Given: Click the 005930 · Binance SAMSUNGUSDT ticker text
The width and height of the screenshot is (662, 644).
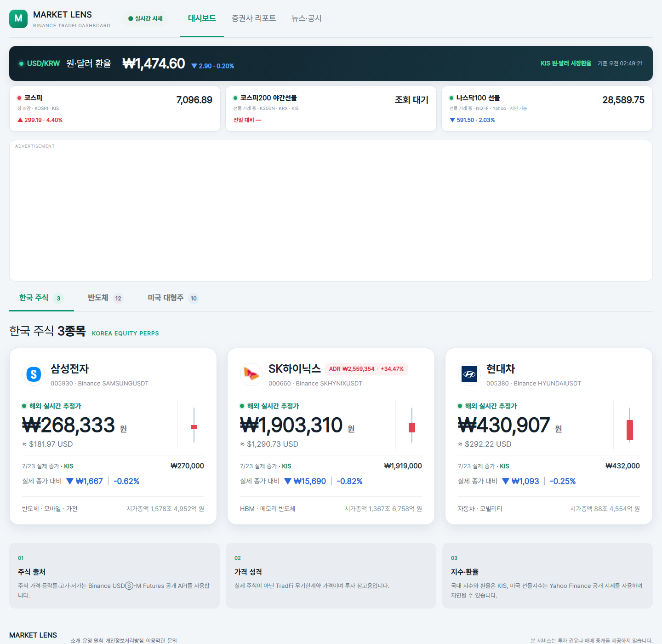Looking at the screenshot, I should [x=99, y=383].
